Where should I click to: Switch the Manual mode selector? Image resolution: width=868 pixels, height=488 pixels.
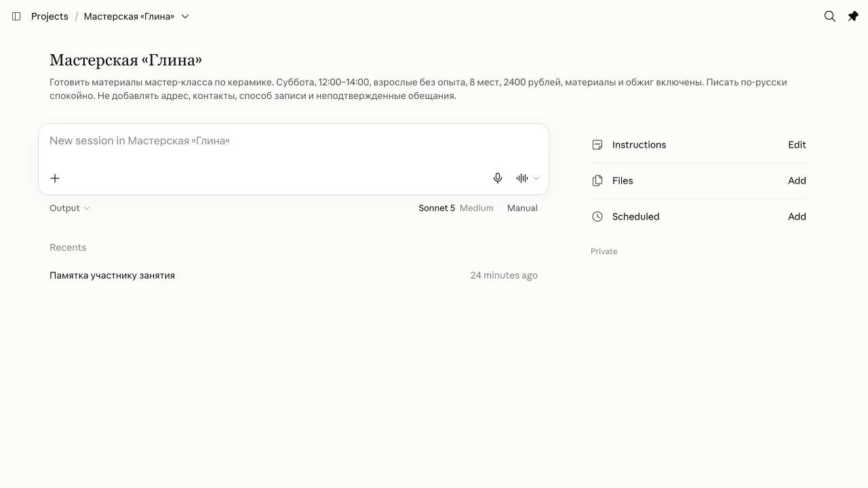pos(522,208)
